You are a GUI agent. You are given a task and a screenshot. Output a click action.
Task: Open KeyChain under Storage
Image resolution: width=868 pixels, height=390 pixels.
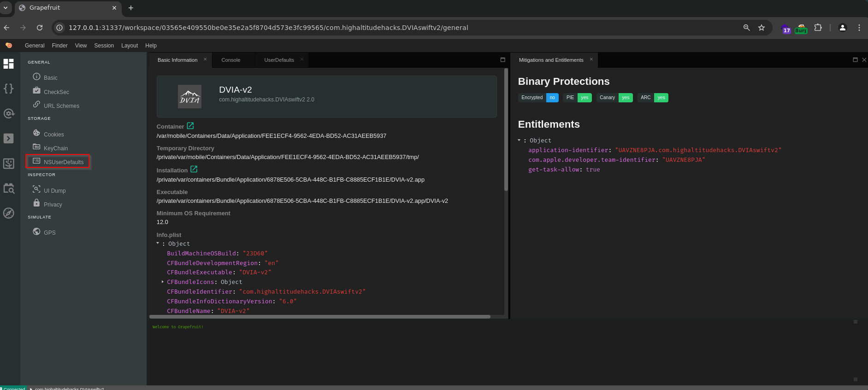(50, 148)
